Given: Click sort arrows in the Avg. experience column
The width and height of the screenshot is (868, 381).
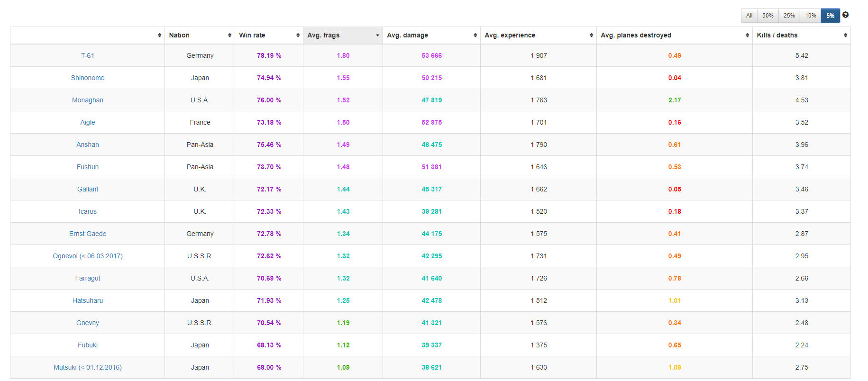Looking at the screenshot, I should coord(591,36).
